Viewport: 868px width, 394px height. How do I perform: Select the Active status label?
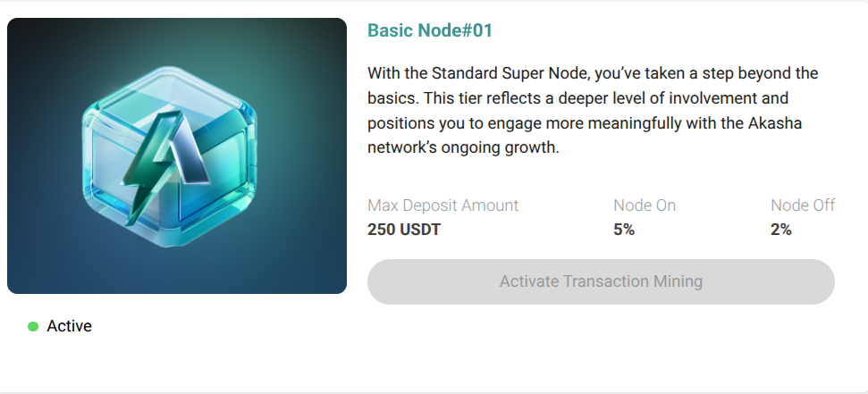point(69,326)
